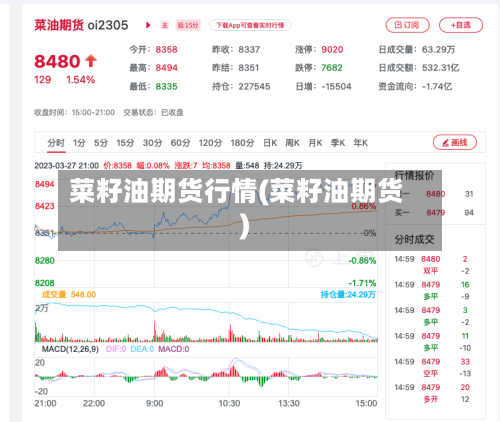The width and height of the screenshot is (500, 422).
Task: Click the red play arrow beside oi2305
Action: pos(148,25)
